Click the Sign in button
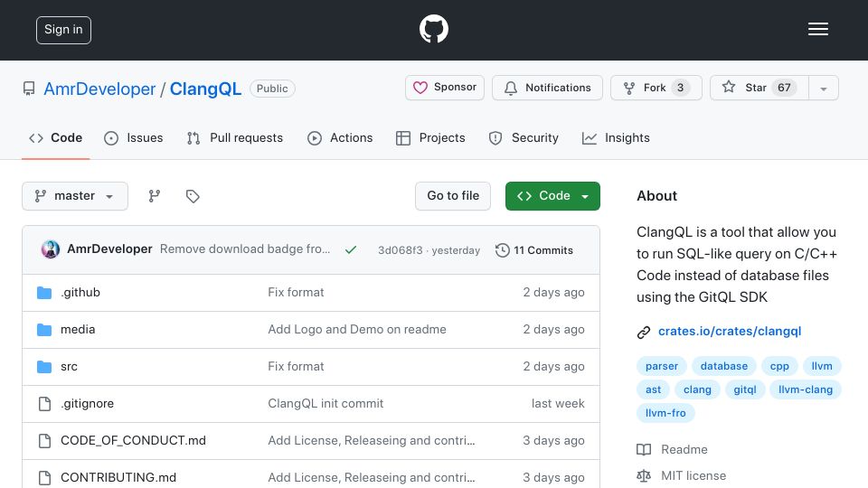Screen dimensions: 868x488 coord(63,30)
